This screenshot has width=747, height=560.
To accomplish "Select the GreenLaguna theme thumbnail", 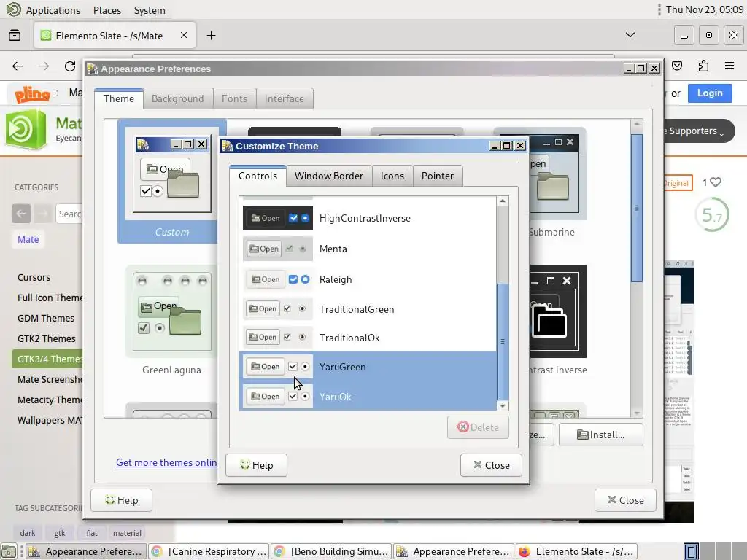I will 171,321.
